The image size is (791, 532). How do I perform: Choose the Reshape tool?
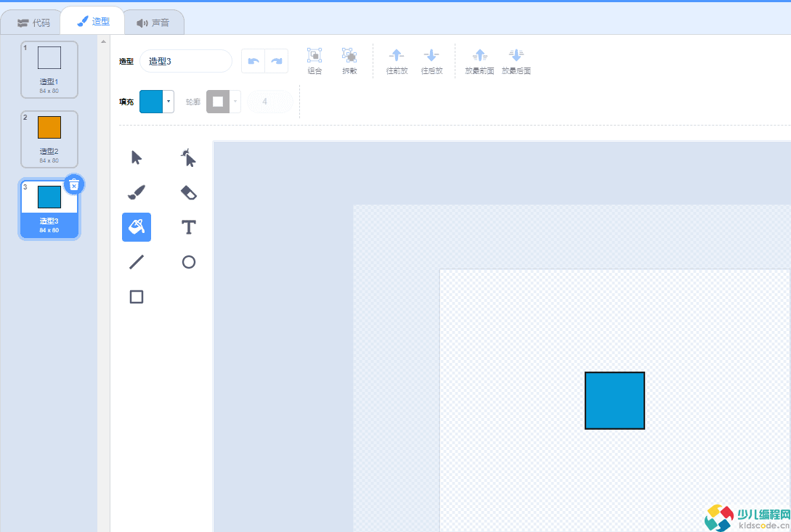point(188,157)
